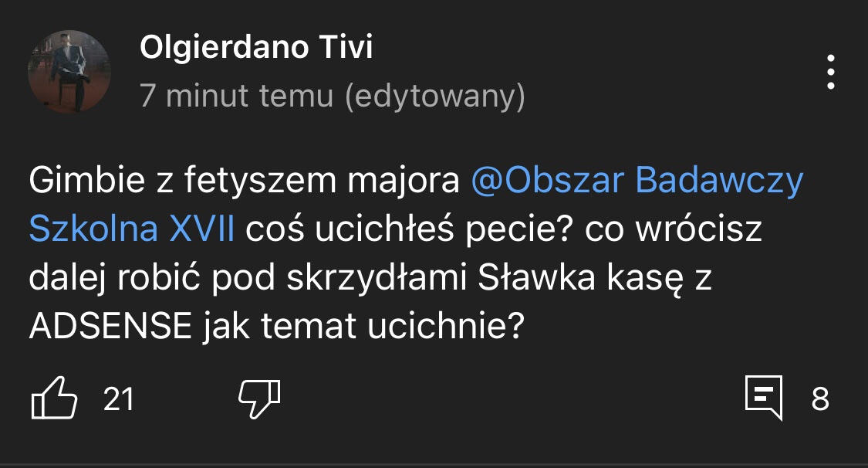
Task: Follow the blue "Szkolna XVII" mention text
Action: click(132, 231)
